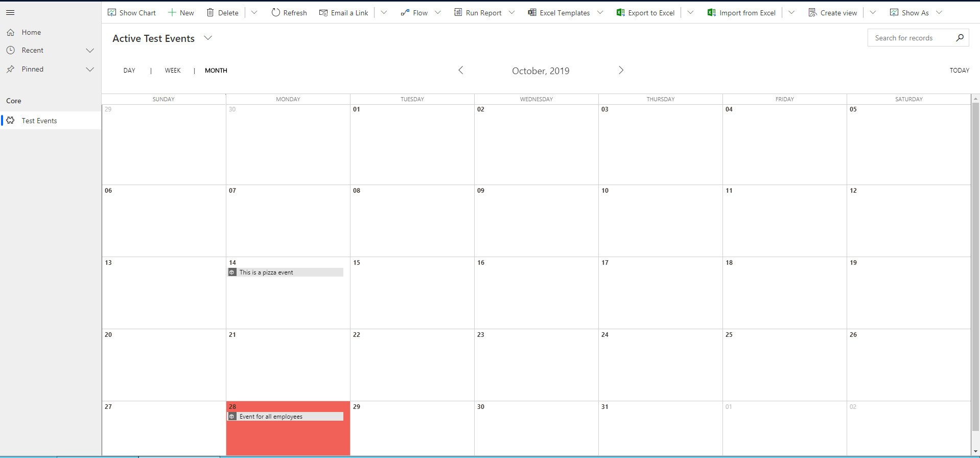Open the Flow dropdown arrow

click(438, 12)
